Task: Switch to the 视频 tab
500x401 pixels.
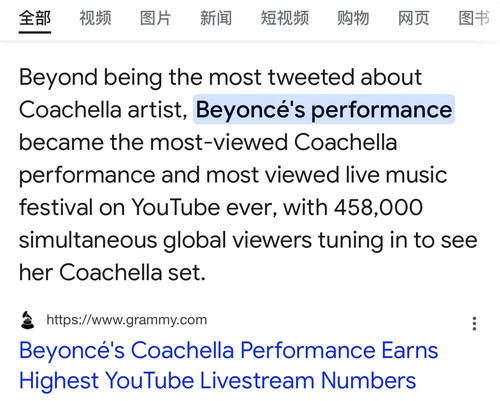Action: [95, 18]
